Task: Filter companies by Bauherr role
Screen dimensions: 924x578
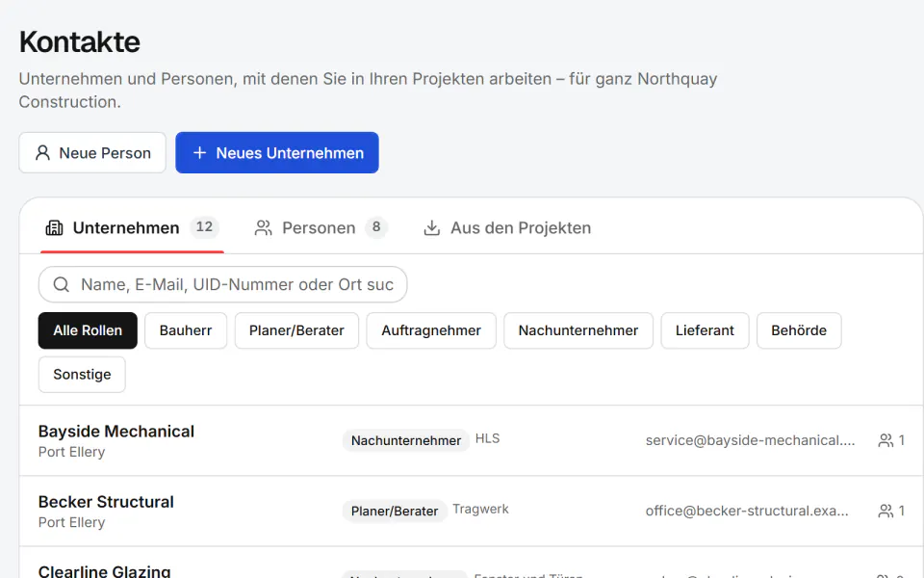Action: point(186,330)
